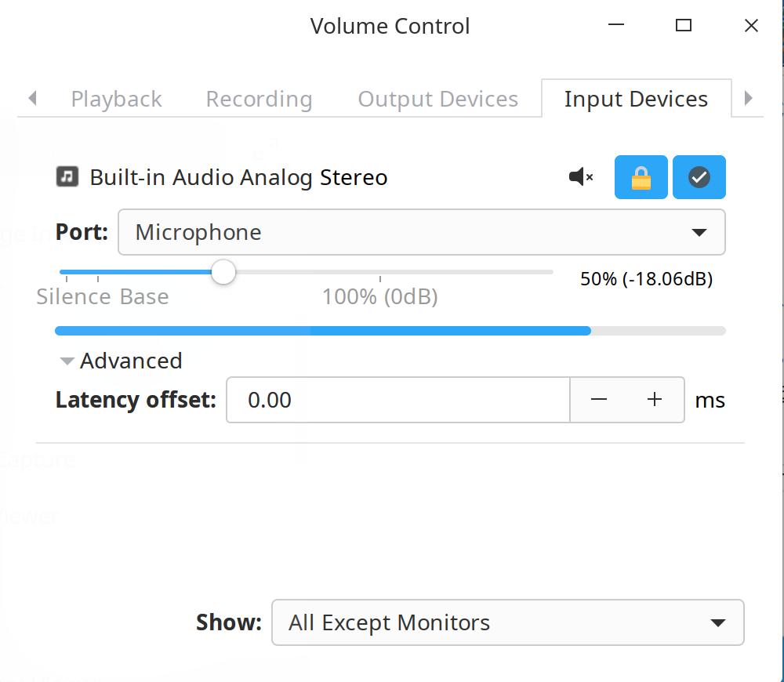Collapse the Advanced section
Viewport: 784px width, 682px height.
[x=121, y=361]
